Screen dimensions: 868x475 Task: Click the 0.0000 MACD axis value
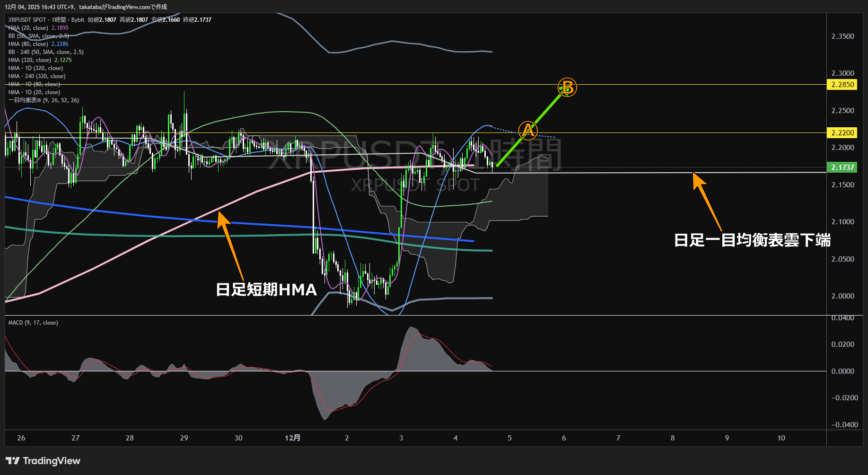[842, 371]
